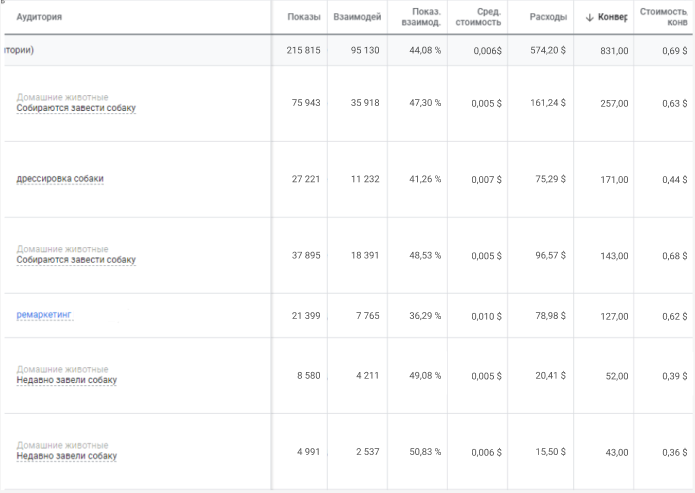Select interactions cell 11 232
695x493 pixels.
pyautogui.click(x=365, y=179)
